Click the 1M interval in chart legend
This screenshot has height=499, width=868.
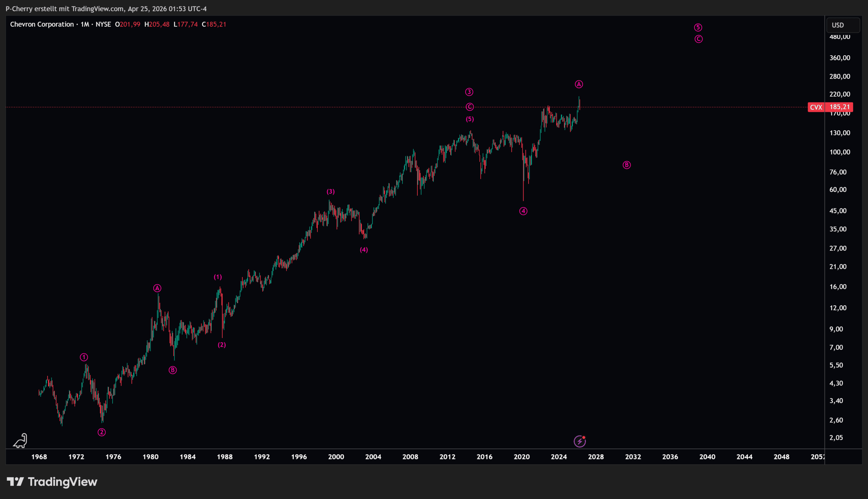(x=85, y=24)
